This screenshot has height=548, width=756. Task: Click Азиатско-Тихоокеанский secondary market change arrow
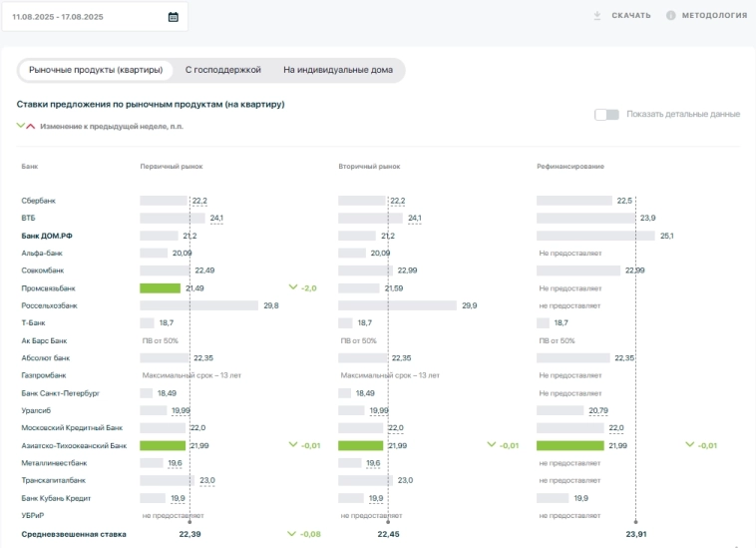click(x=491, y=445)
